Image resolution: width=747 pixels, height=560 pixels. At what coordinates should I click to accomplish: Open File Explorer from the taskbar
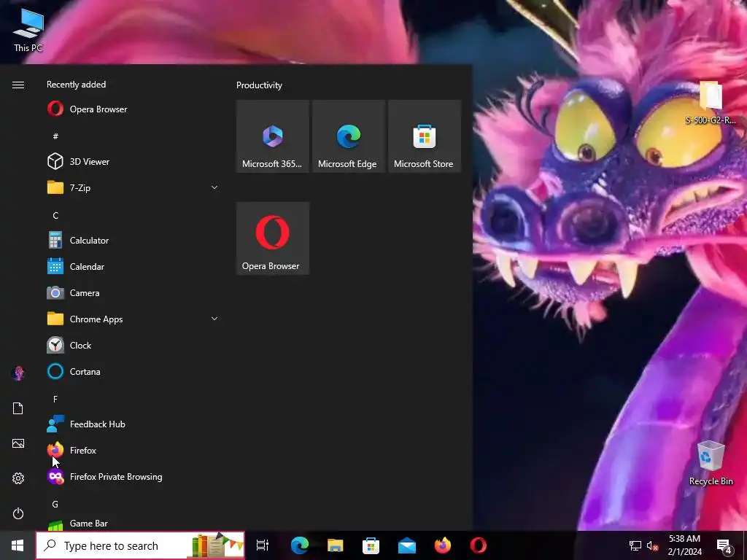336,545
